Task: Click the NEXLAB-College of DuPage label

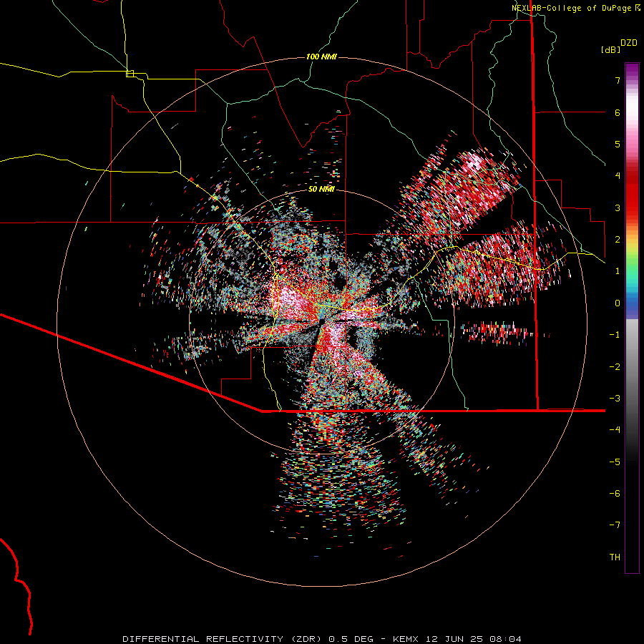Action: coord(571,8)
